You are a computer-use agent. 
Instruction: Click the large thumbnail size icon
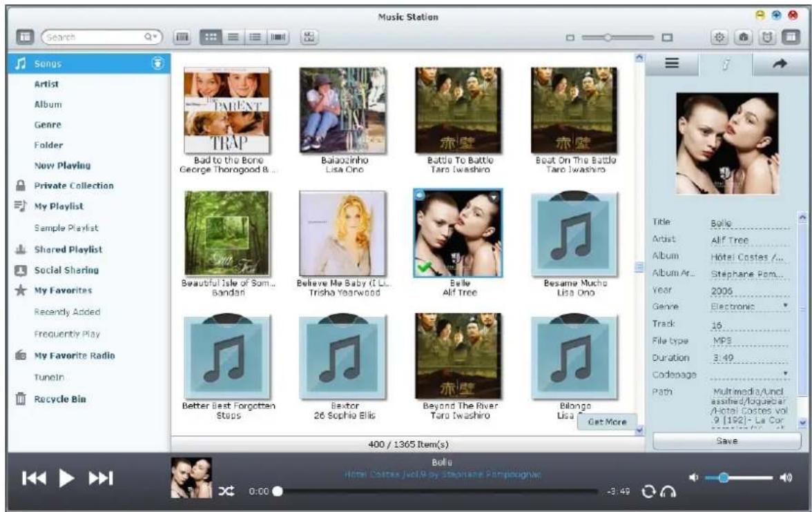tap(668, 37)
